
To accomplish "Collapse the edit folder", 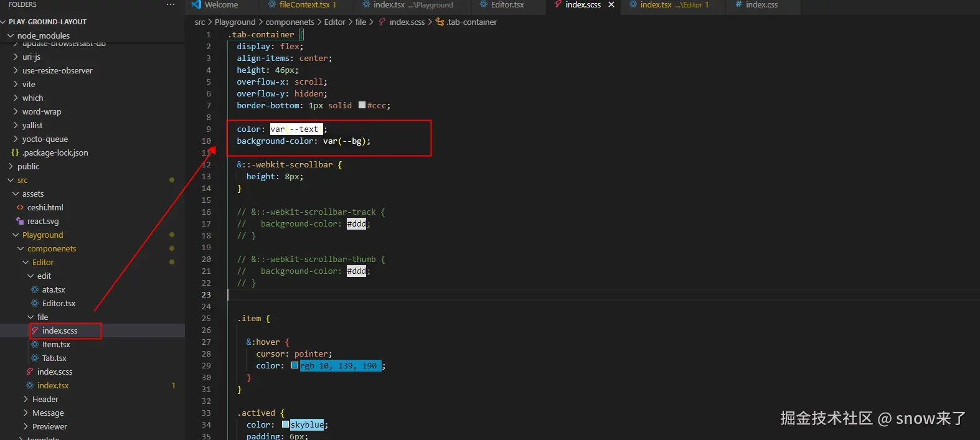I will (44, 276).
